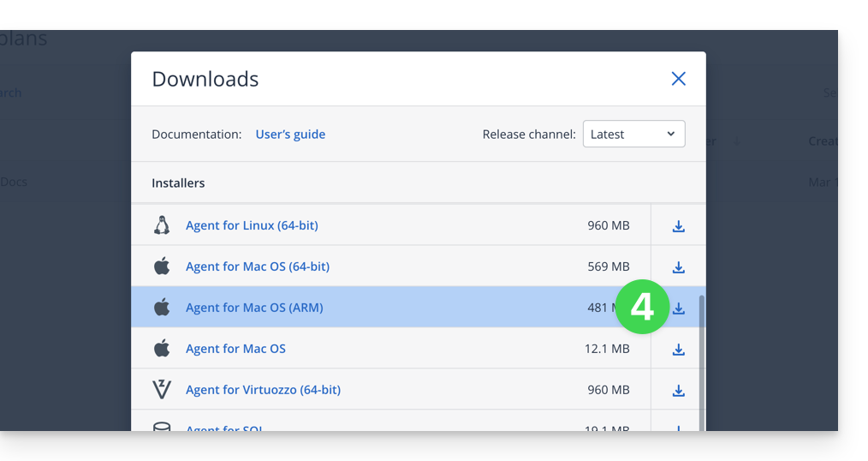Click the Apple icon beside Mac OS (ARM)
The height and width of the screenshot is (461, 868).
pos(162,307)
